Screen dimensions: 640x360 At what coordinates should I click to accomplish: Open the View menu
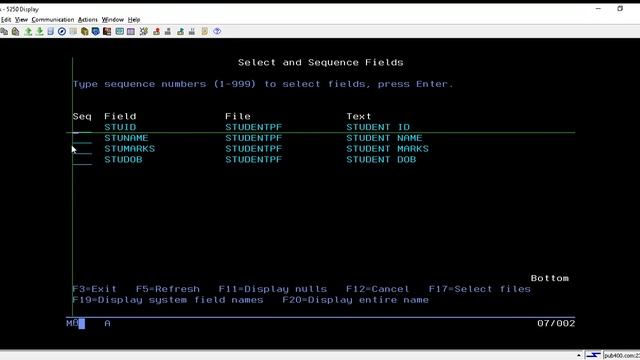pyautogui.click(x=21, y=20)
